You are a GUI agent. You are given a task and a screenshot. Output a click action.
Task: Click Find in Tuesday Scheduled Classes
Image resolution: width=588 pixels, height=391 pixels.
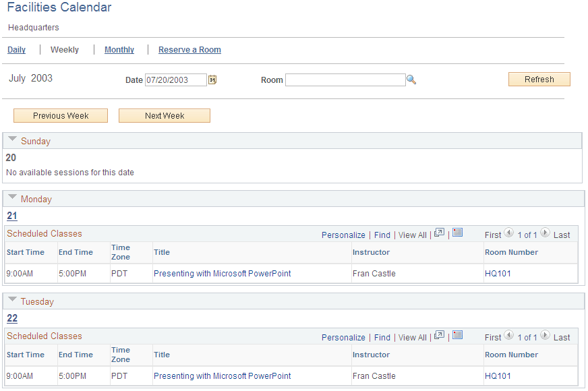382,337
